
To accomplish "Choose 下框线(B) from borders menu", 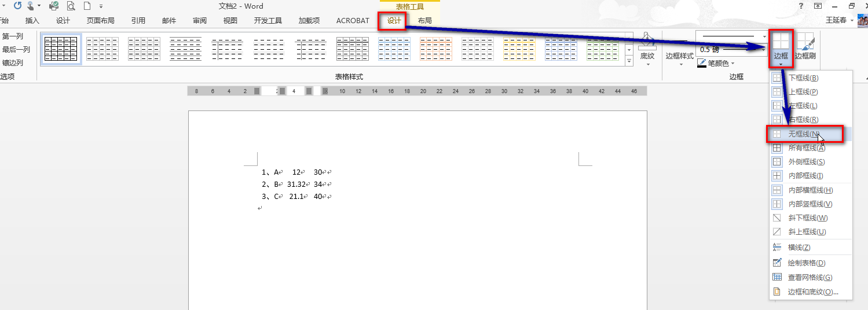I will point(811,77).
